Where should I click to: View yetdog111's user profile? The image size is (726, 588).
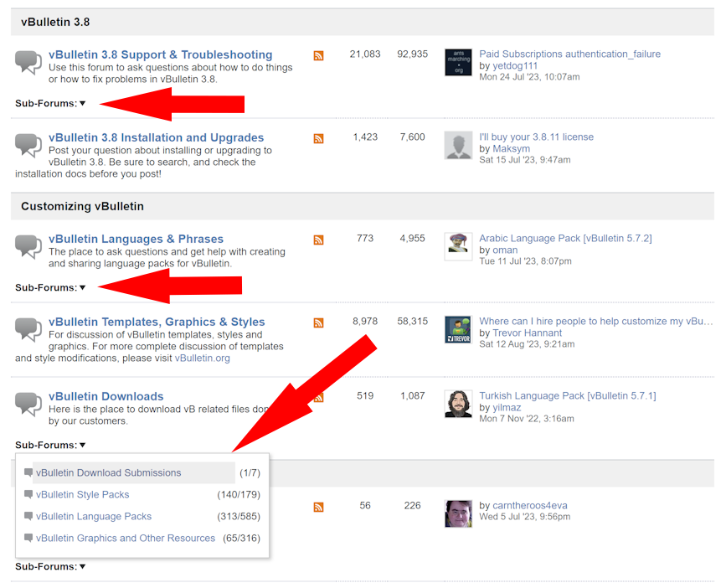(x=515, y=65)
